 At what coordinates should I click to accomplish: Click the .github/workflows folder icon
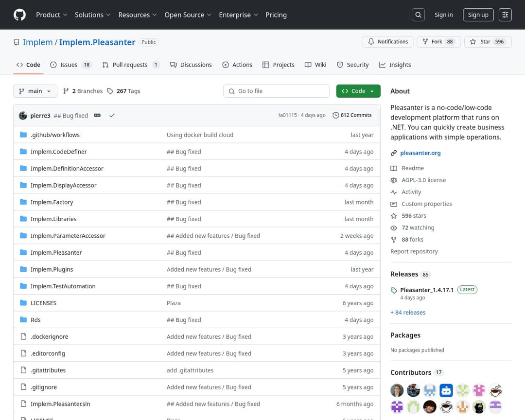[x=23, y=135]
